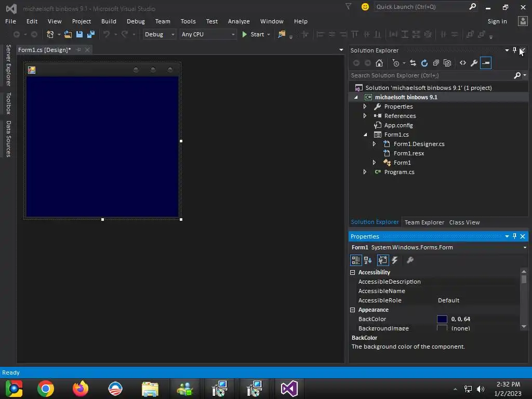The image size is (532, 399).
Task: Open the Debug configuration dropdown
Action: click(x=159, y=34)
